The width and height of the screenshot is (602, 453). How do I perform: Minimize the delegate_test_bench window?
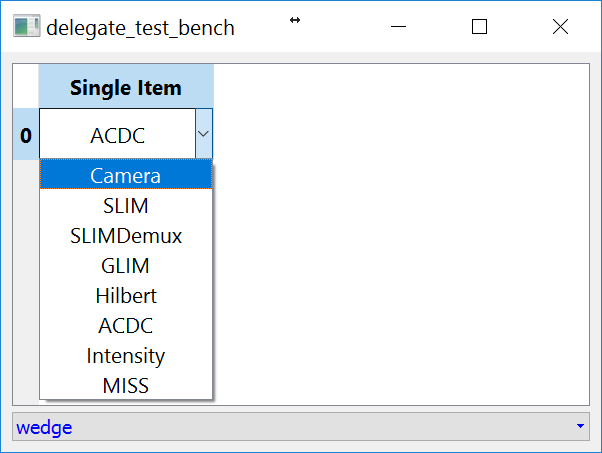(398, 27)
